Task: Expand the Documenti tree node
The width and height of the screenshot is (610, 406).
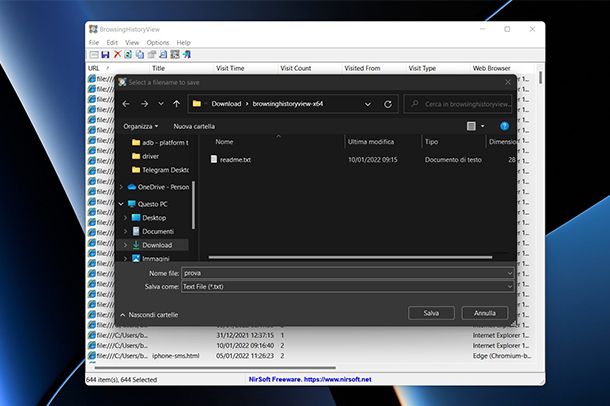Action: [x=125, y=231]
